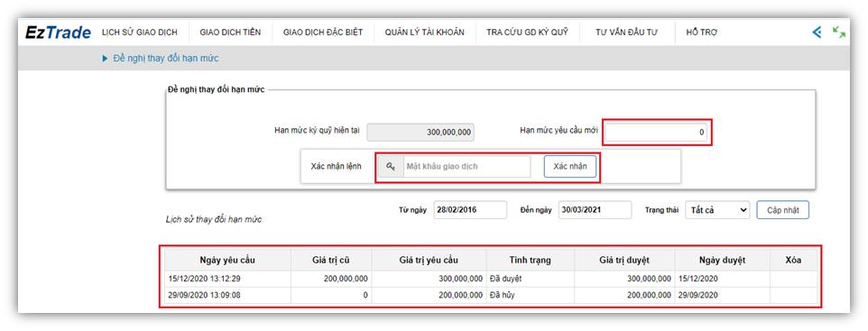Select the row dated 15/12/2020 13:12:29

pyautogui.click(x=491, y=279)
